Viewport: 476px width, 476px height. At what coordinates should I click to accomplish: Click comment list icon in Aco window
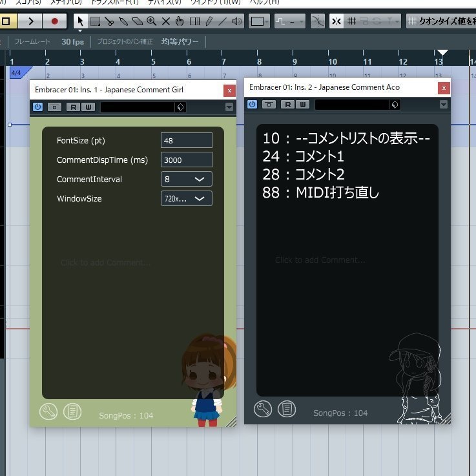point(287,409)
